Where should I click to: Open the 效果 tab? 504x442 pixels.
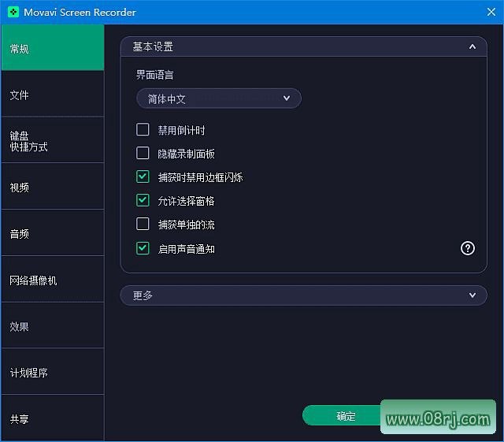point(53,325)
